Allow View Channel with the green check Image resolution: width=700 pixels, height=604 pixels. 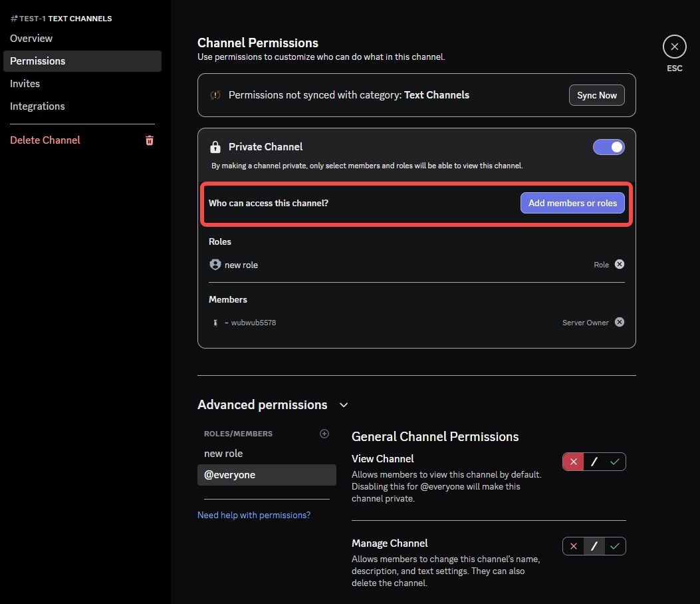[615, 462]
